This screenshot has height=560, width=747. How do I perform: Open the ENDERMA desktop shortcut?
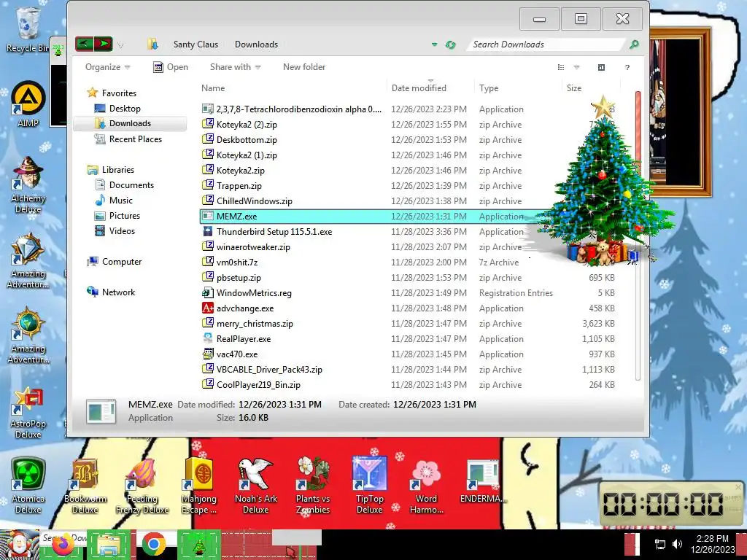click(483, 481)
